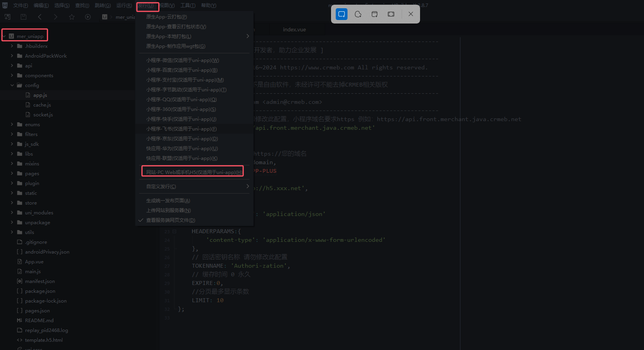Select freeform snip mode icon
This screenshot has height=350, width=644.
click(358, 14)
